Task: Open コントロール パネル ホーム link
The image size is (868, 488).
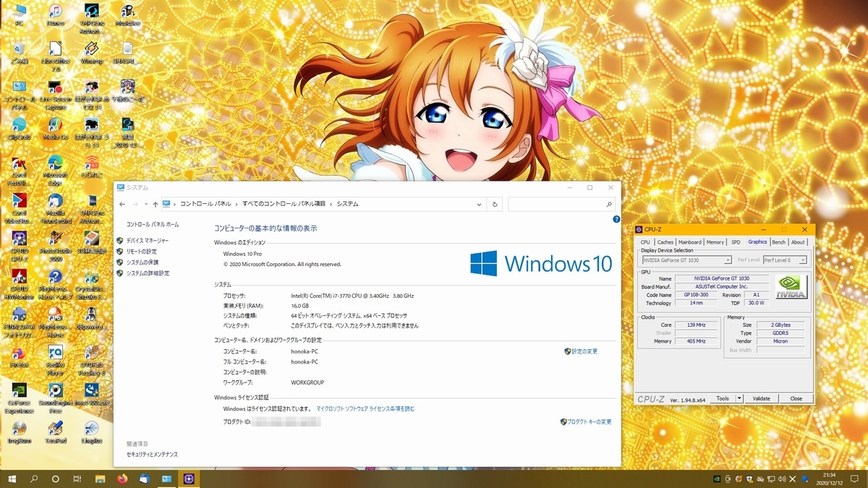Action: 153,225
